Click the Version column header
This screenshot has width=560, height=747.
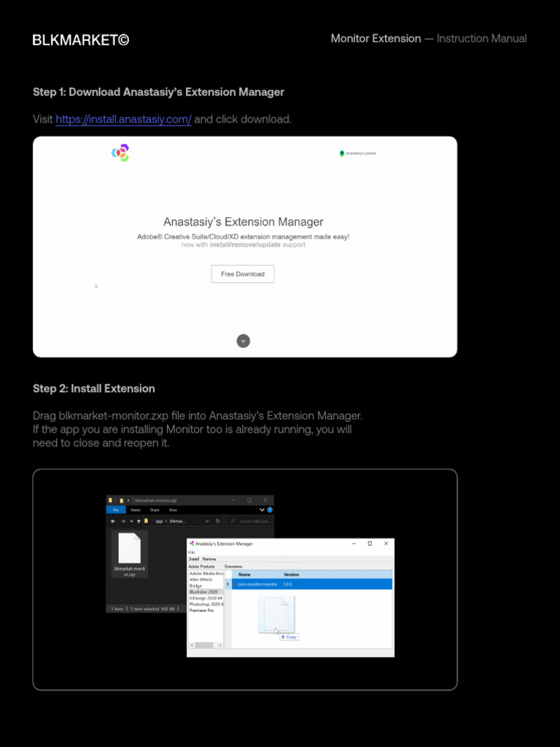(292, 575)
